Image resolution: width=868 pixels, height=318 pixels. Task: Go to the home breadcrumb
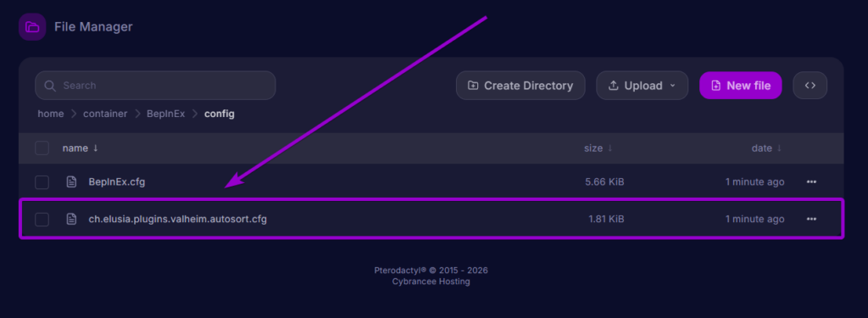[x=50, y=114]
